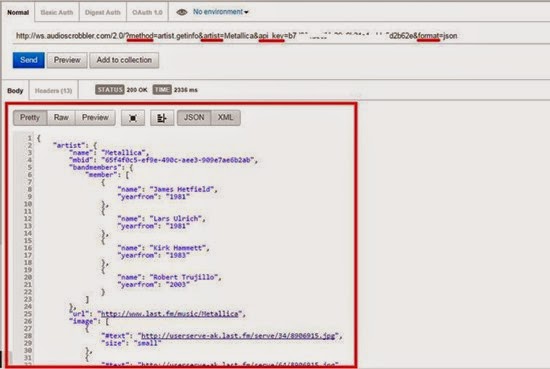Open the OAuth 1.0 tab
Viewport: 550px width, 369px height.
point(147,12)
